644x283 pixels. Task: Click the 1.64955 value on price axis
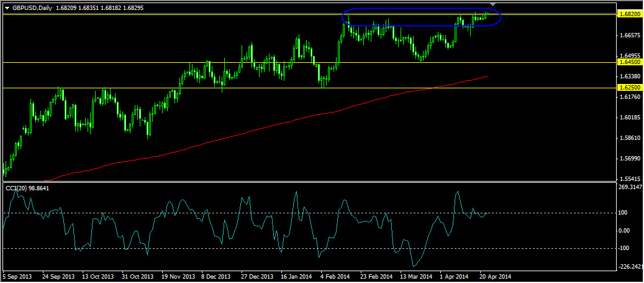[631, 55]
